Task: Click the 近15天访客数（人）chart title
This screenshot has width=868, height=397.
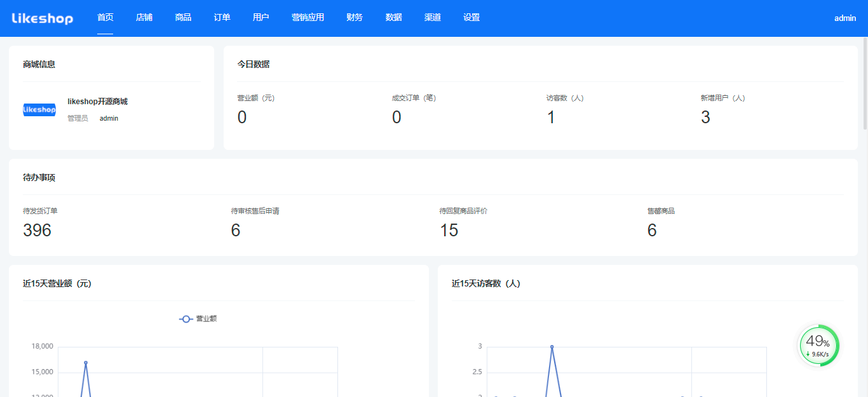Action: pyautogui.click(x=486, y=283)
